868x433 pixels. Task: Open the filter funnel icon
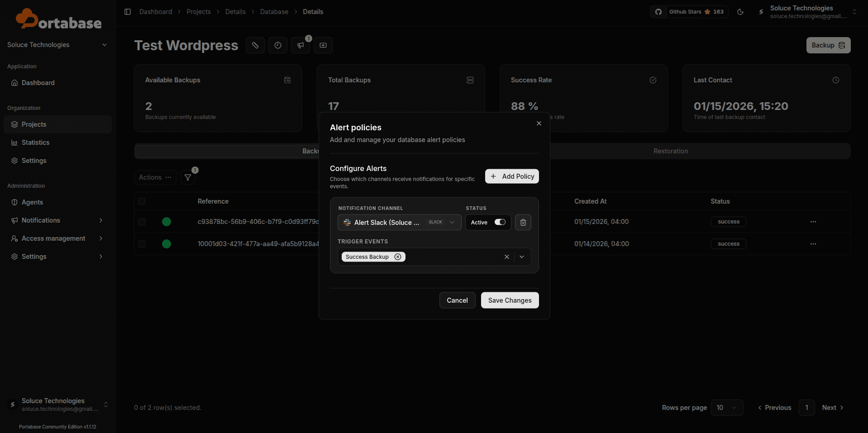point(188,177)
